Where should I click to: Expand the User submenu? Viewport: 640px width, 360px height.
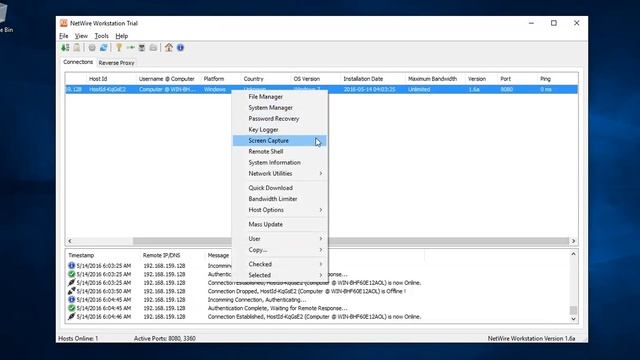pyautogui.click(x=280, y=239)
